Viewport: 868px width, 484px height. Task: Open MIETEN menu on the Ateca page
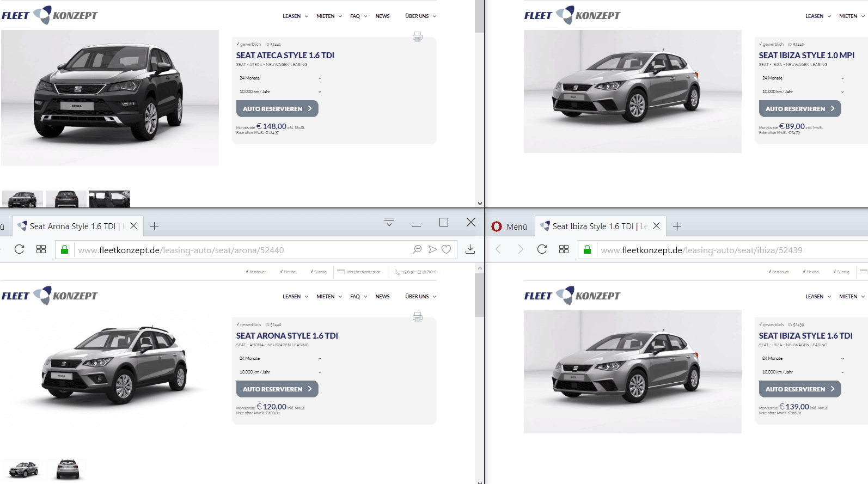pyautogui.click(x=329, y=16)
